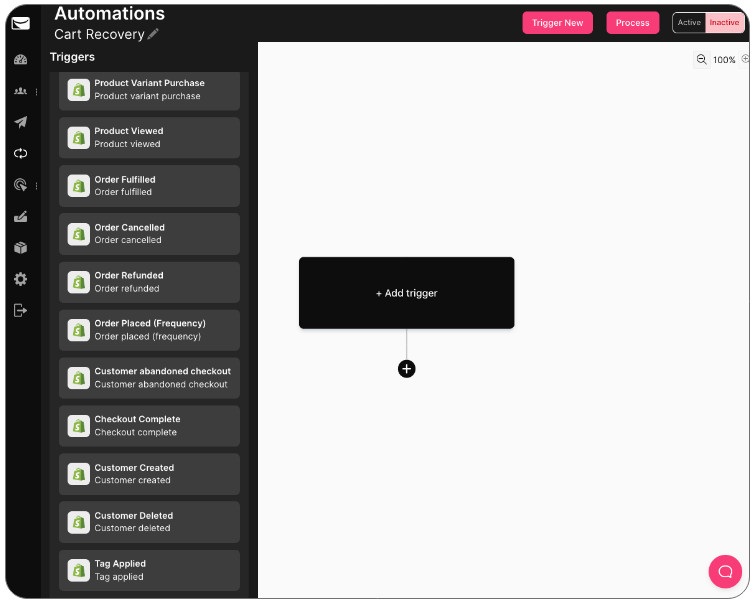Click the logout icon in sidebar

(x=20, y=311)
